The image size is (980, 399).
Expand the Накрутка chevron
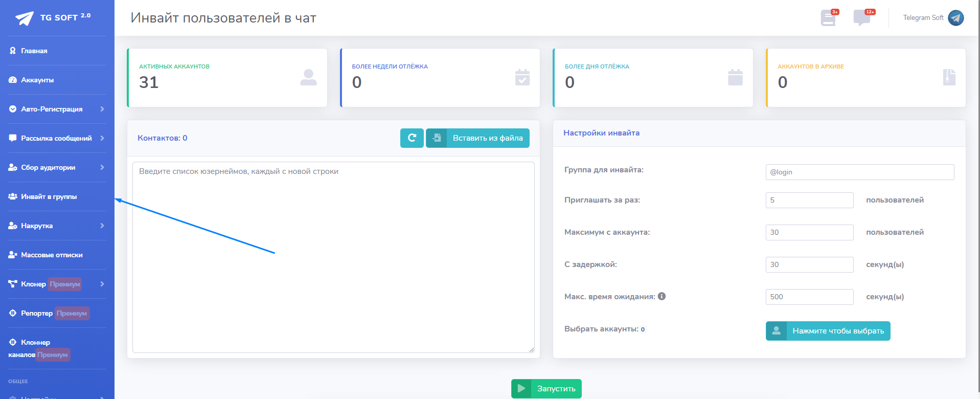point(102,226)
